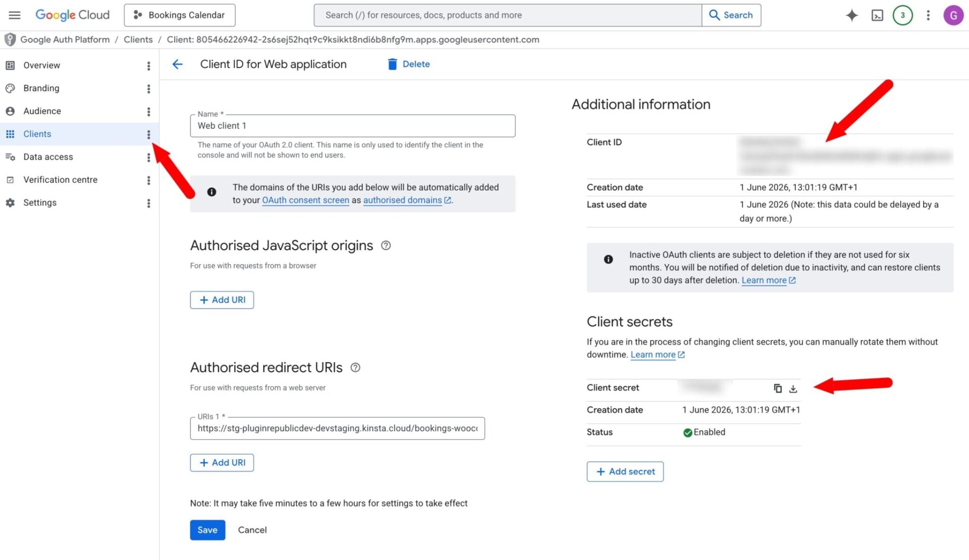
Task: Edit the client Name field
Action: coord(352,126)
